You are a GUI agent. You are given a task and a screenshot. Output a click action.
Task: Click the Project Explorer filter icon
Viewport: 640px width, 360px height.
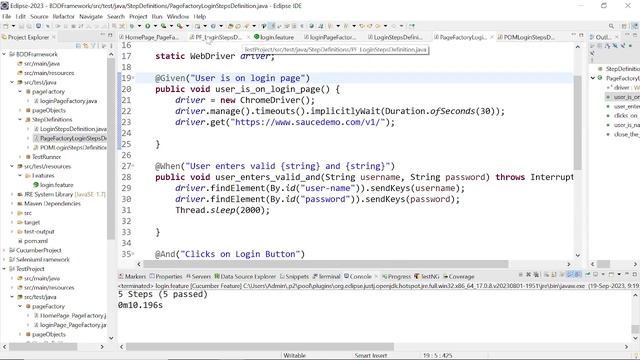coord(93,46)
